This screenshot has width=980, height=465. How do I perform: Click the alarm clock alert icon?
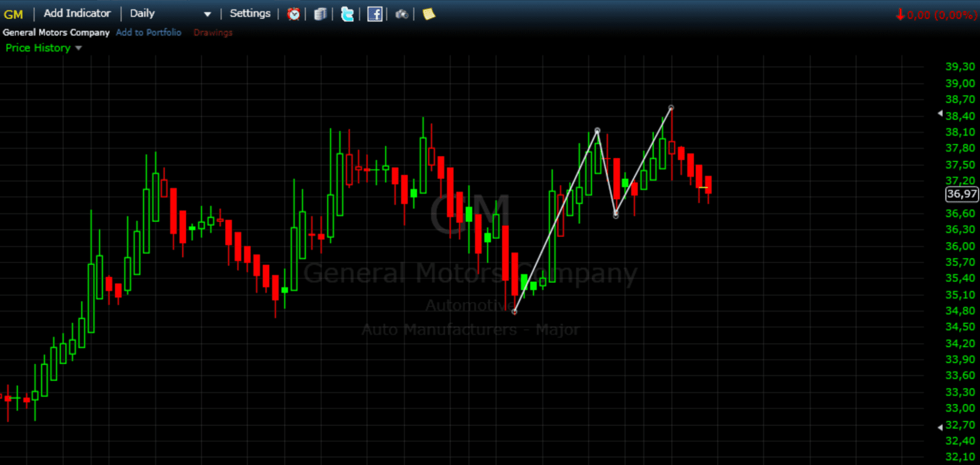pos(293,14)
